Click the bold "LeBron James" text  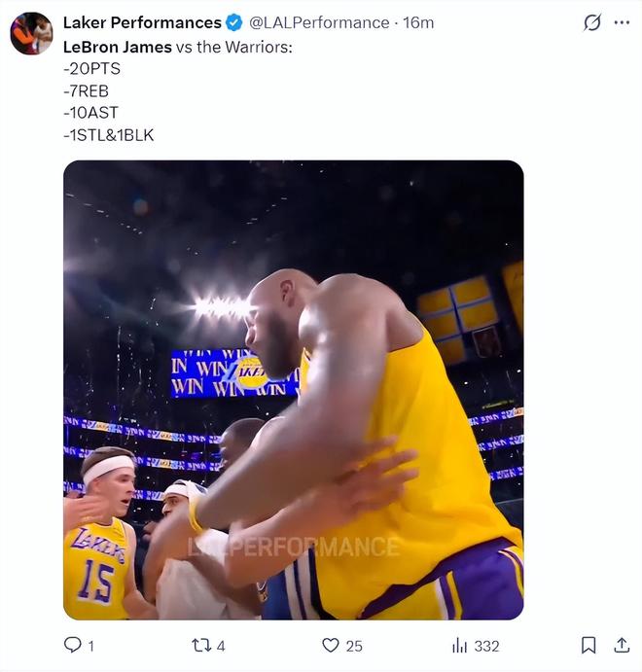pyautogui.click(x=117, y=46)
